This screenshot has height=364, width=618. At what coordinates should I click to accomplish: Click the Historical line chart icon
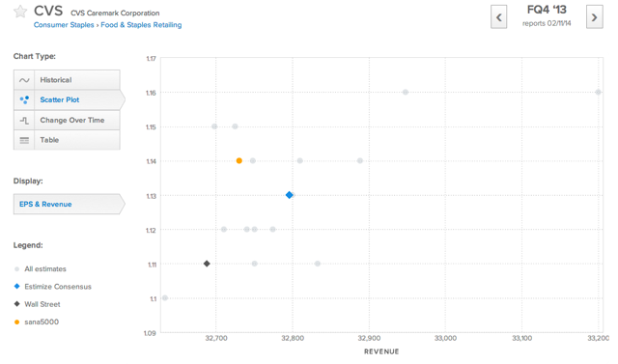(24, 80)
